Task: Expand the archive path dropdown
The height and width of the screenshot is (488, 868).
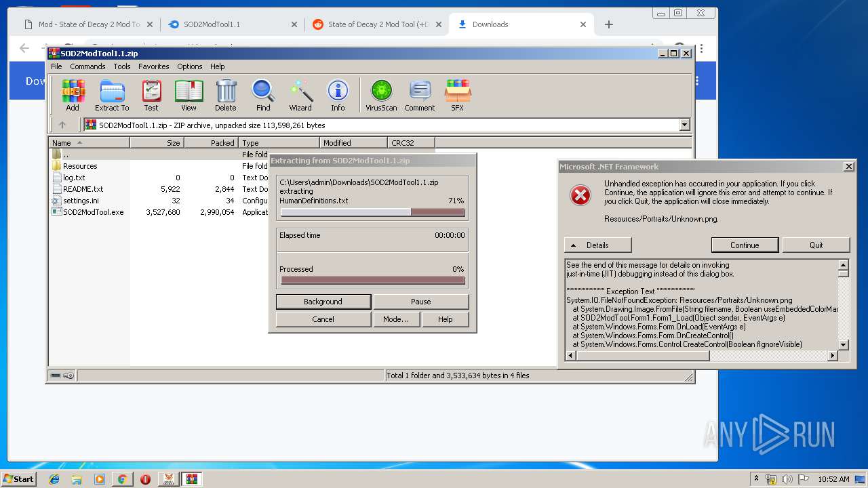Action: click(x=684, y=125)
